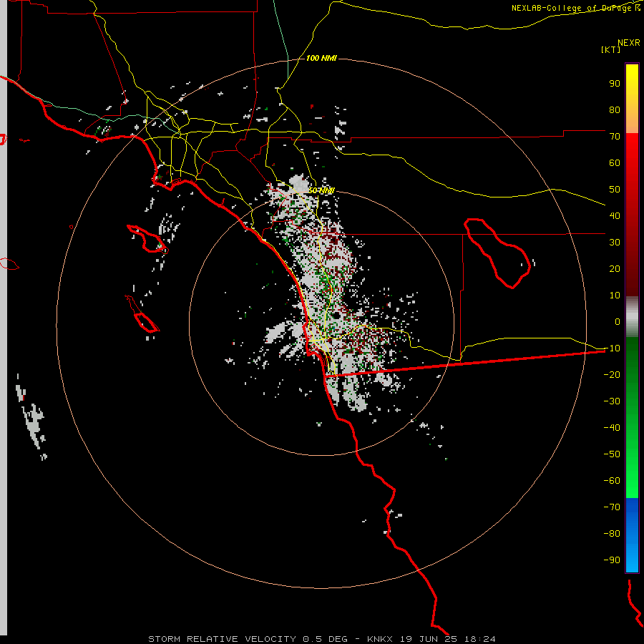Click the NEXR label above the scale
Viewport: 644px width, 644px height.
click(x=629, y=43)
